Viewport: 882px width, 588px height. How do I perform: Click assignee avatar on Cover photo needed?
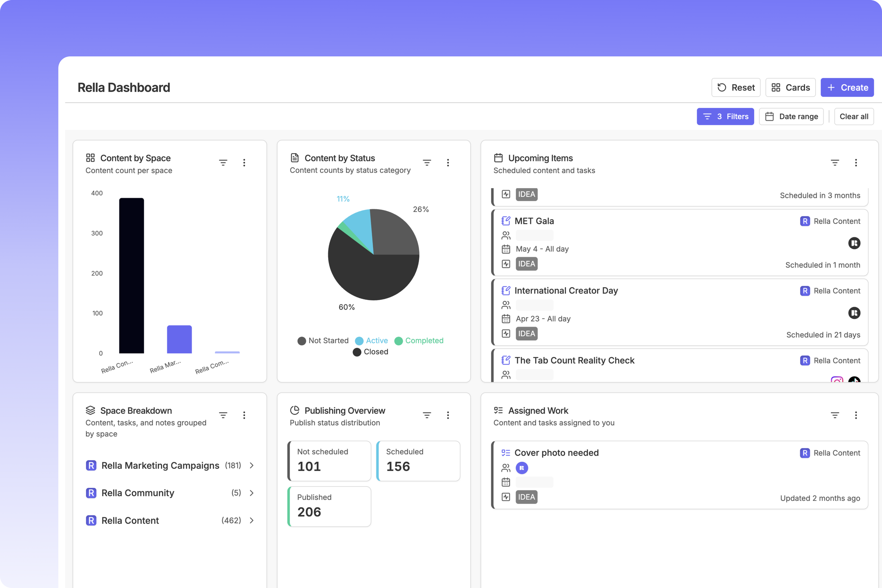pos(522,468)
